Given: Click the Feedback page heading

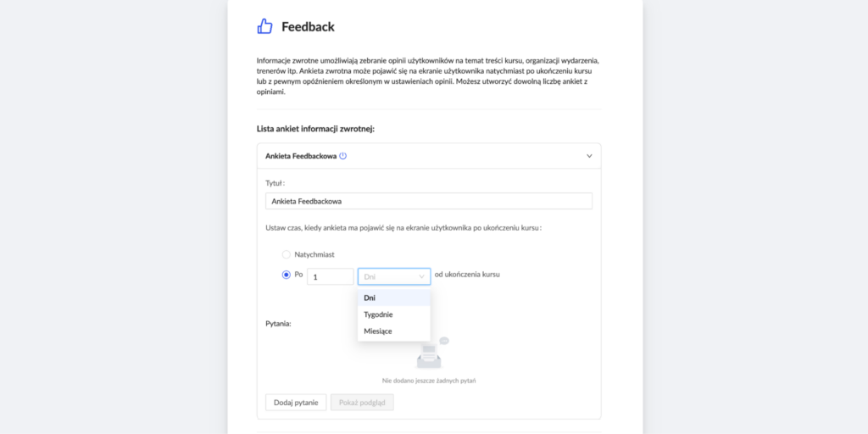Looking at the screenshot, I should point(308,26).
